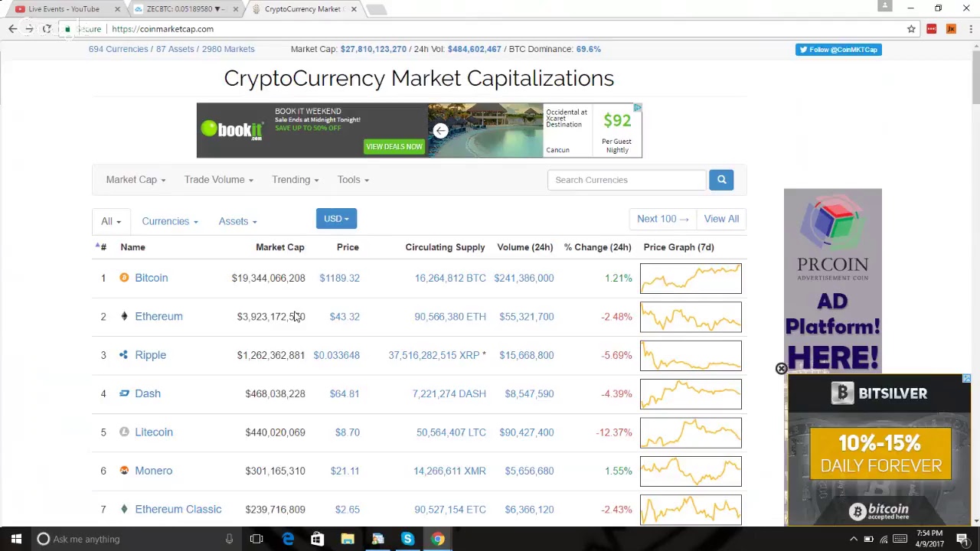Open the Bitcoin name link
This screenshot has width=980, height=551.
tap(151, 278)
